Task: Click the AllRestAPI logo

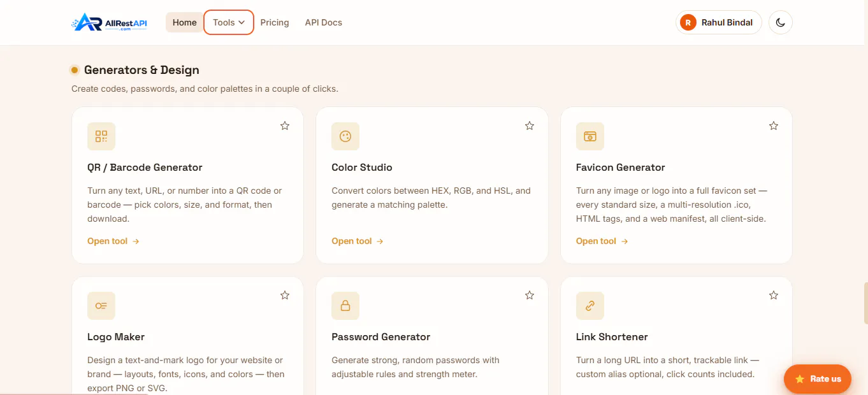Action: coord(110,22)
